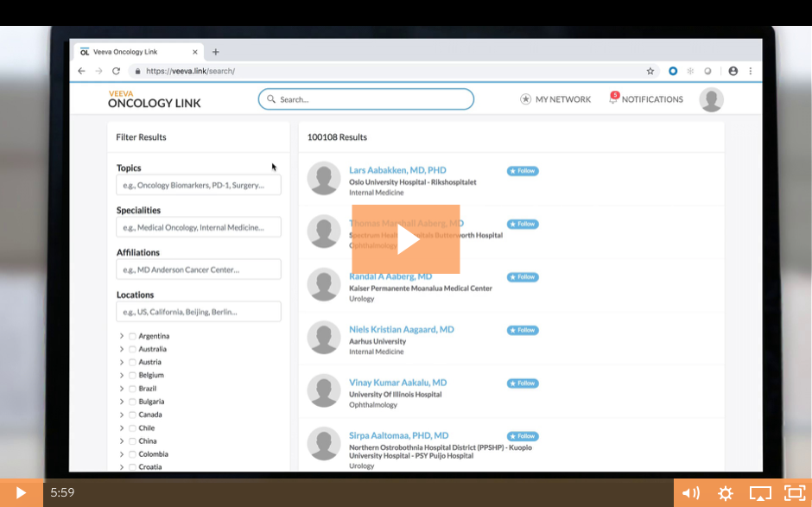
Task: Follow Lars Aabakken, MD, PHD
Action: pyautogui.click(x=523, y=171)
